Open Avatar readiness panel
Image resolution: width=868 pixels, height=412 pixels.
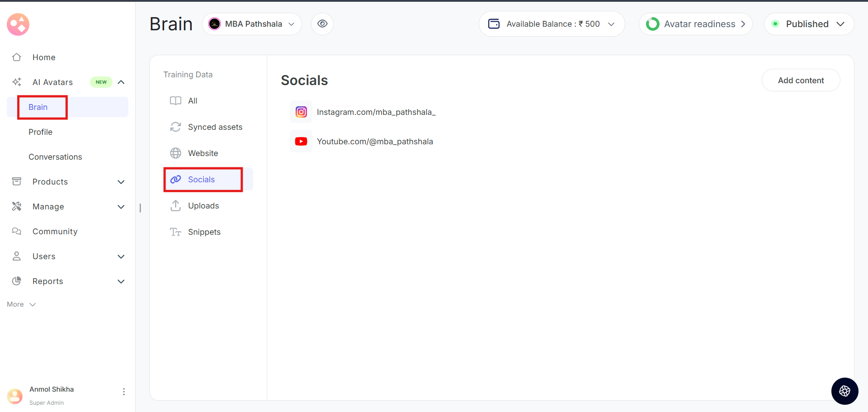(x=695, y=24)
